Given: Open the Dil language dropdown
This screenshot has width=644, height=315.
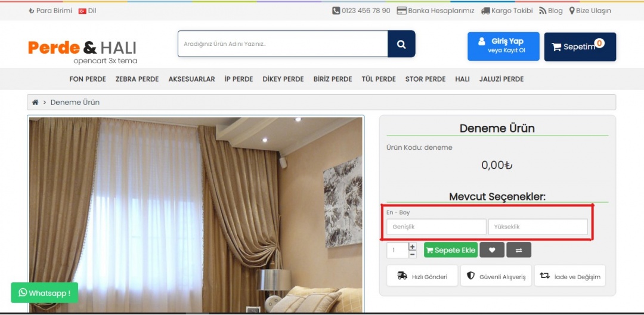Looking at the screenshot, I should pyautogui.click(x=88, y=11).
